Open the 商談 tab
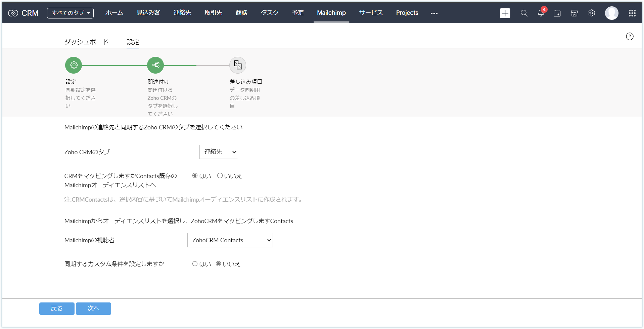 coord(242,13)
